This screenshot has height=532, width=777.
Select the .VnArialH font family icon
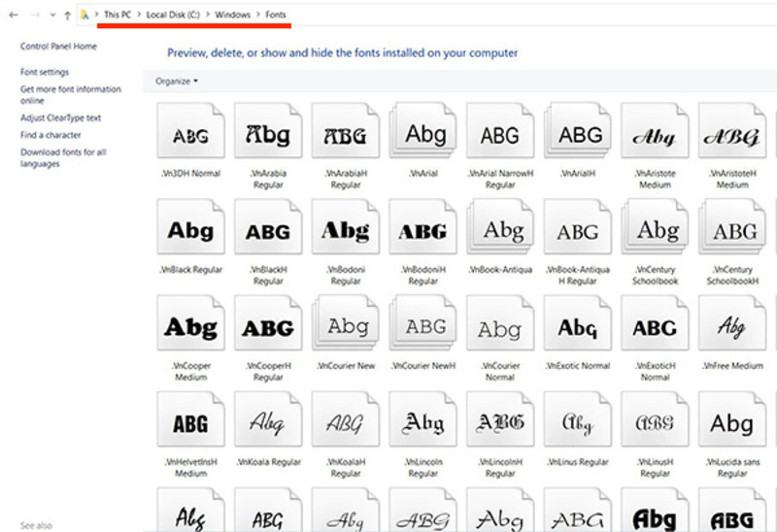tap(577, 130)
